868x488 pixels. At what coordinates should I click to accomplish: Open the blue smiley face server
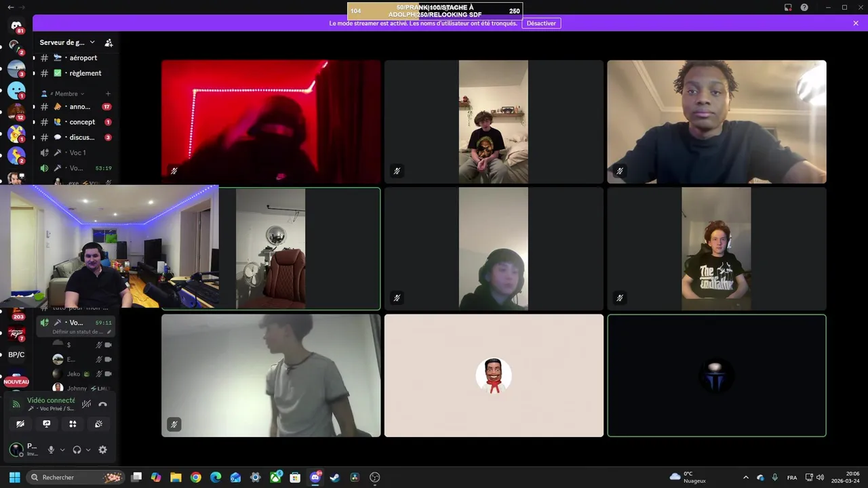16,90
